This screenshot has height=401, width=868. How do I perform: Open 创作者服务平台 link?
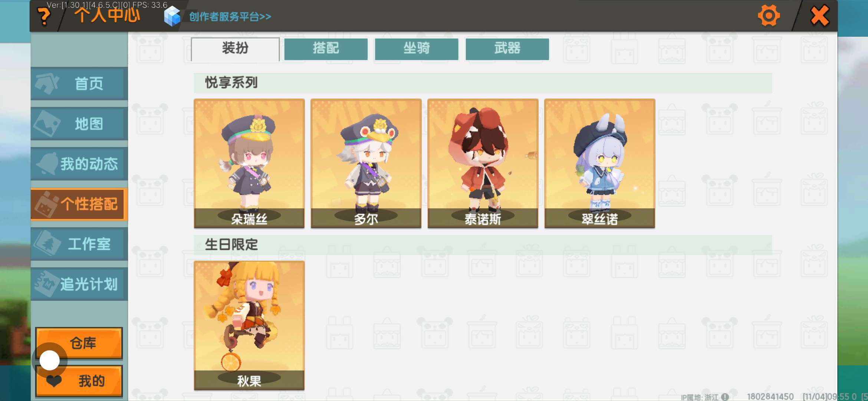230,17
